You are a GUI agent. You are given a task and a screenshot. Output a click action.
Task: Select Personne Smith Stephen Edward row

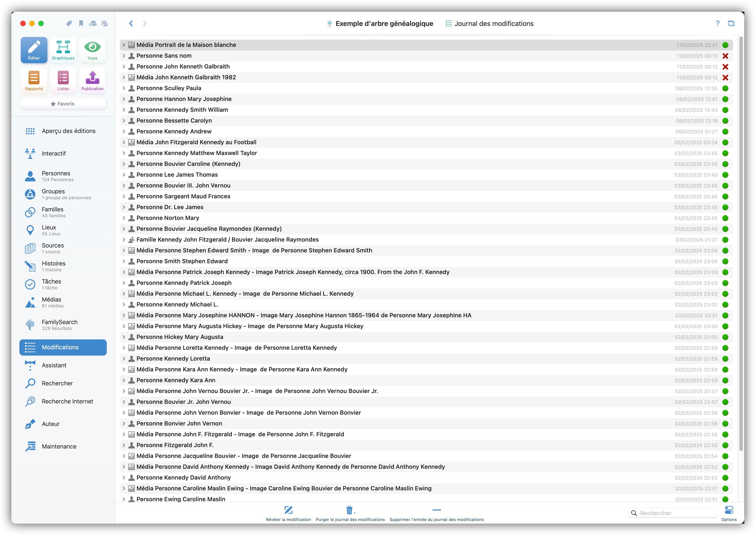coord(426,262)
